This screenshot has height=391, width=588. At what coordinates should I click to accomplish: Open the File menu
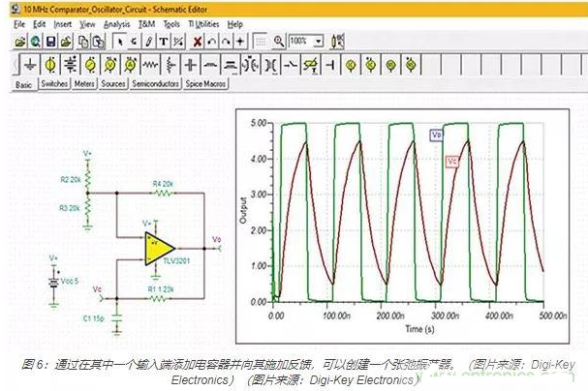(19, 24)
